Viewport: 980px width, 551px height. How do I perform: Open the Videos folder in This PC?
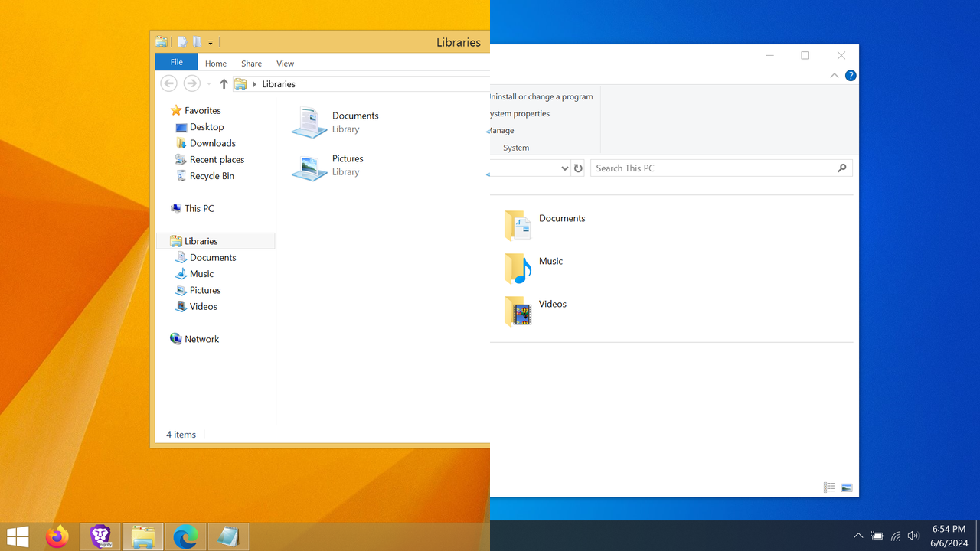point(552,304)
